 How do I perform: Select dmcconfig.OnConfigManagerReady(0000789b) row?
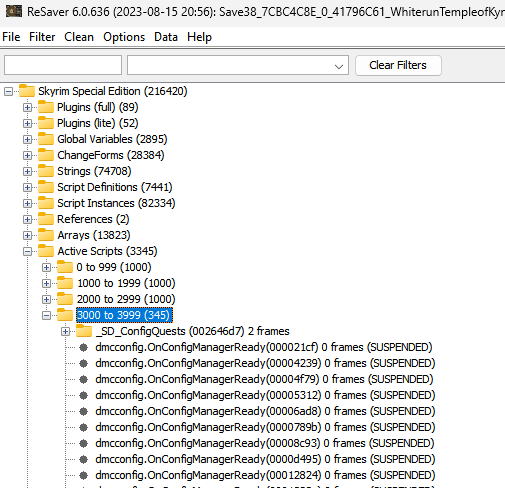(x=265, y=427)
